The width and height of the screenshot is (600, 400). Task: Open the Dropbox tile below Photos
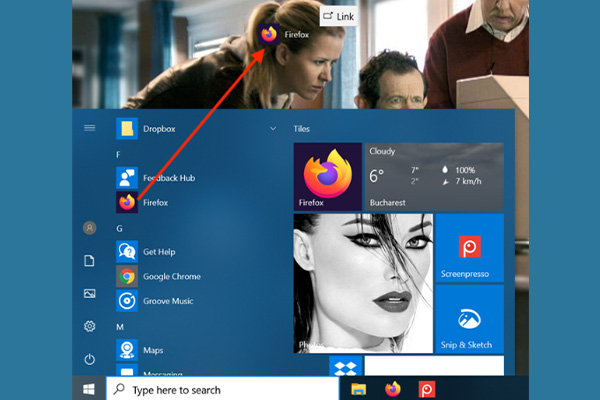(346, 366)
